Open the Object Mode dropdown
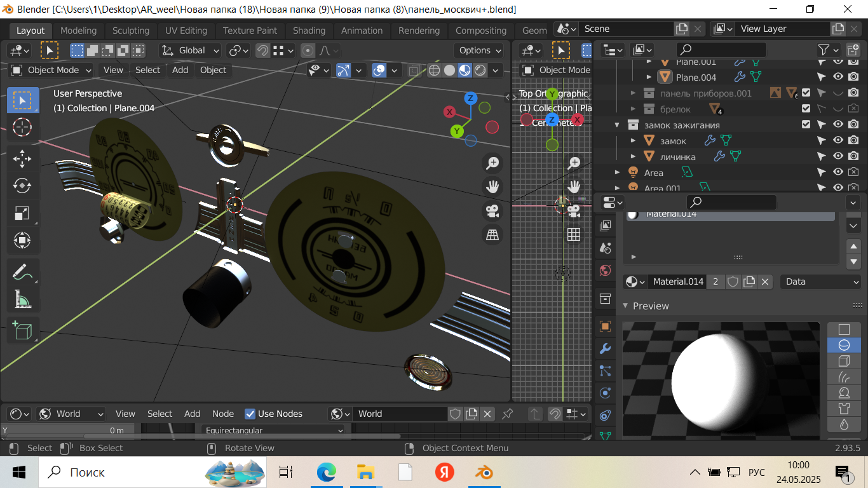The image size is (868, 488). point(52,70)
